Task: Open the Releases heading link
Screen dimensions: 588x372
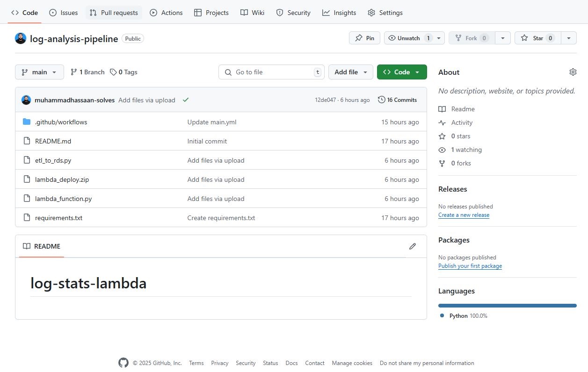Action: (452, 189)
